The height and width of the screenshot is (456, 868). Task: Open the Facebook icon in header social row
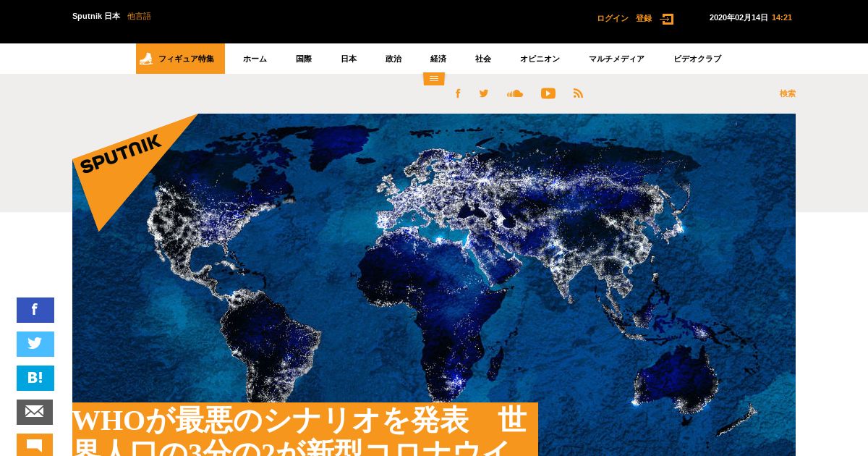click(457, 93)
